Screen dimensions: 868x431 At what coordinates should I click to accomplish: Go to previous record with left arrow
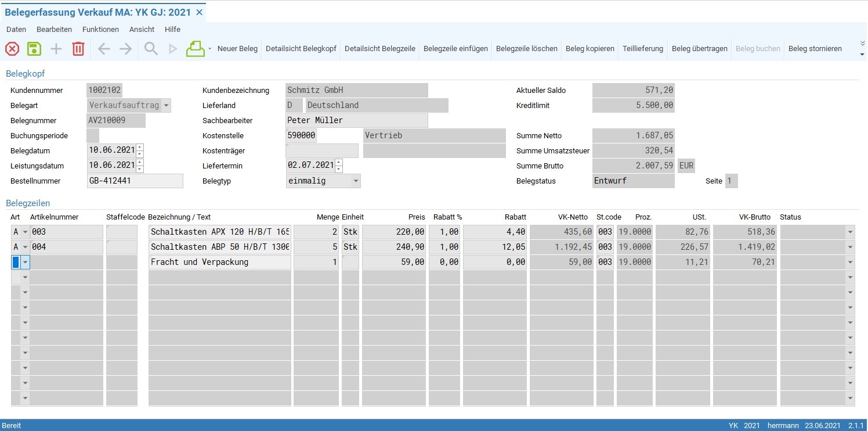click(x=104, y=49)
